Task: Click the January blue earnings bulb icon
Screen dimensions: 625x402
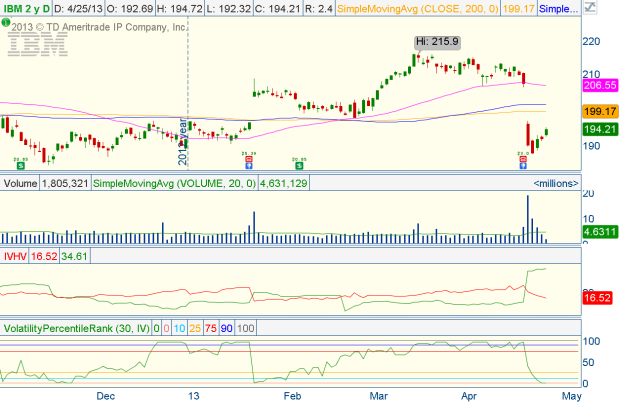Action: tap(248, 165)
